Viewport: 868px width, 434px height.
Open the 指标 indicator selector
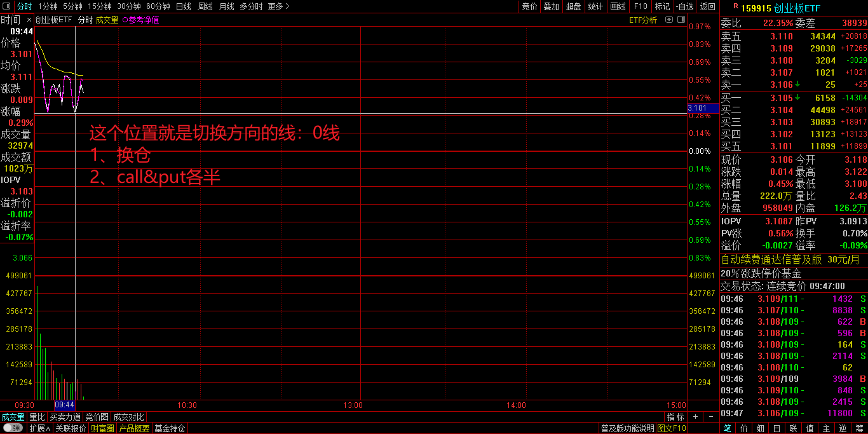tap(675, 417)
